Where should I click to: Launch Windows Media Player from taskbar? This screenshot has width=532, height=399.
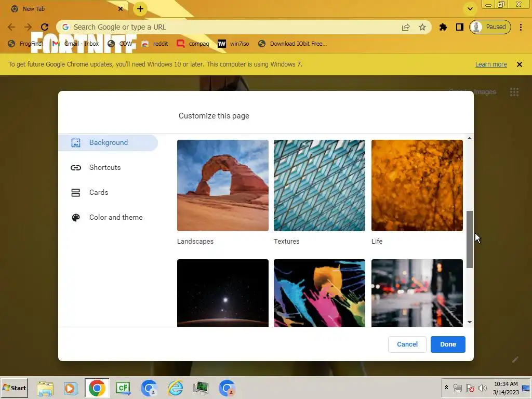coord(71,388)
